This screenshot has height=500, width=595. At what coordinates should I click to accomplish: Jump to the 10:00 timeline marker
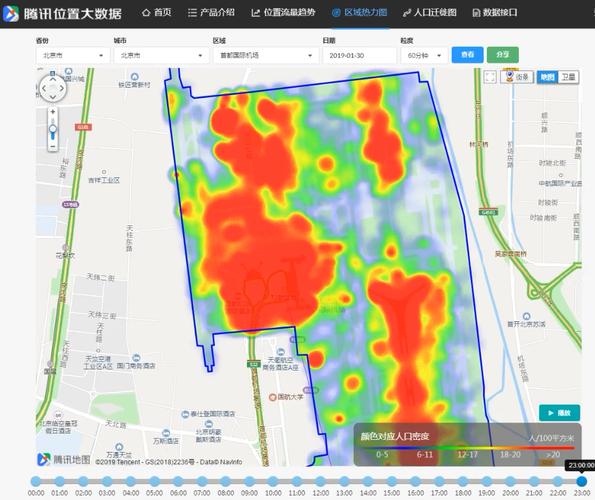(273, 481)
